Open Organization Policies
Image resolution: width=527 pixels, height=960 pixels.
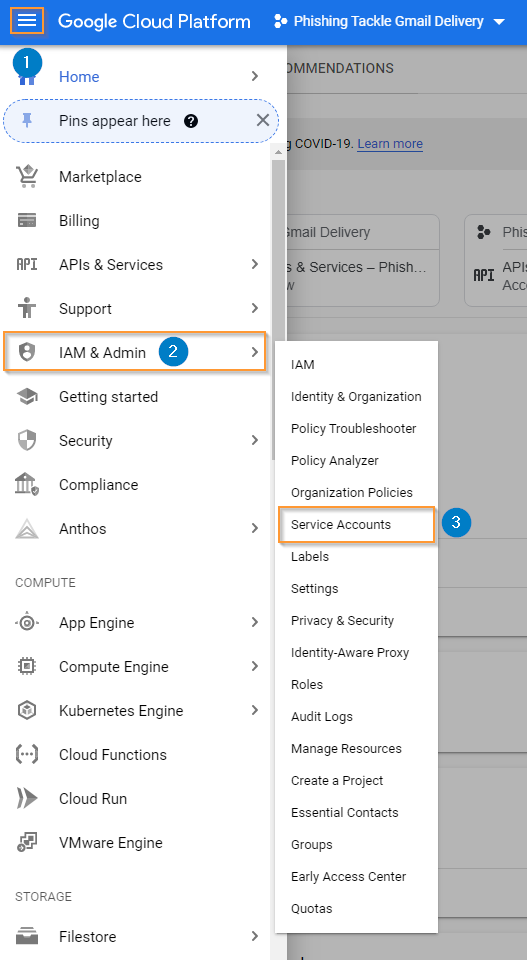coord(356,493)
